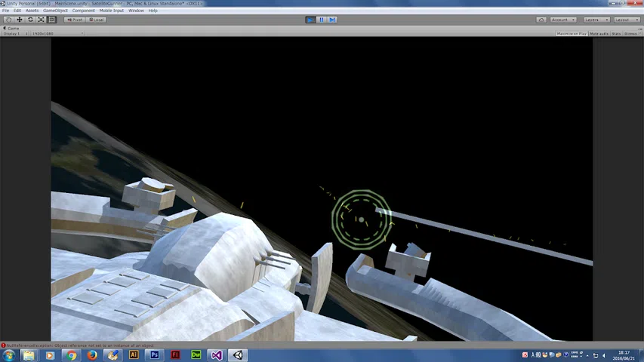Open the media player taskbar icon

pos(50,355)
